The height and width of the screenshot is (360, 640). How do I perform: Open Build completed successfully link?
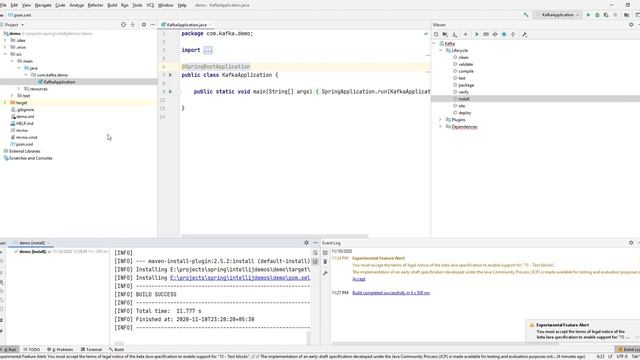[391, 293]
